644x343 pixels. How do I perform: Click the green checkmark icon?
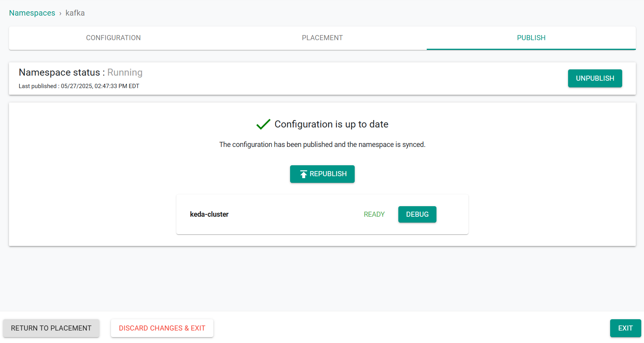click(x=263, y=124)
